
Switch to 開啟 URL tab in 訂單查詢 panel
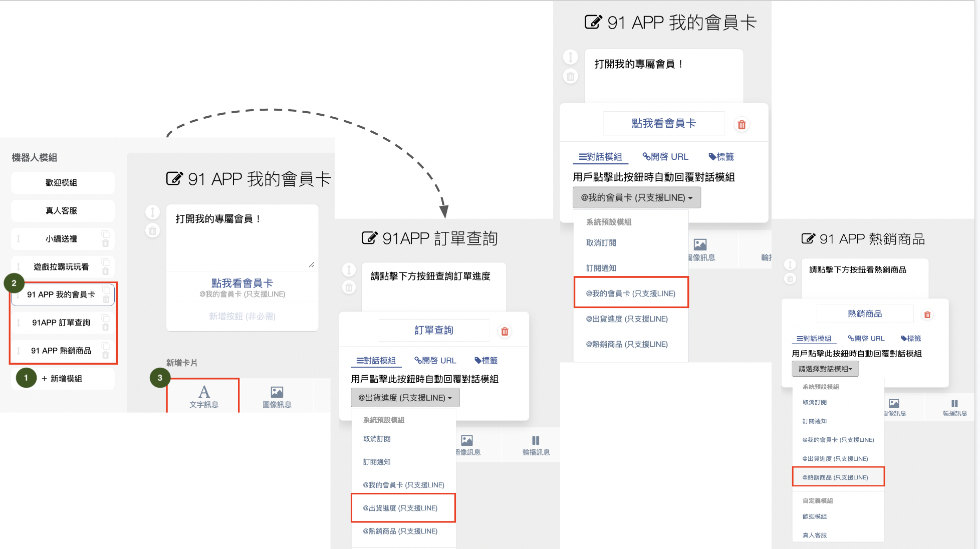click(435, 361)
